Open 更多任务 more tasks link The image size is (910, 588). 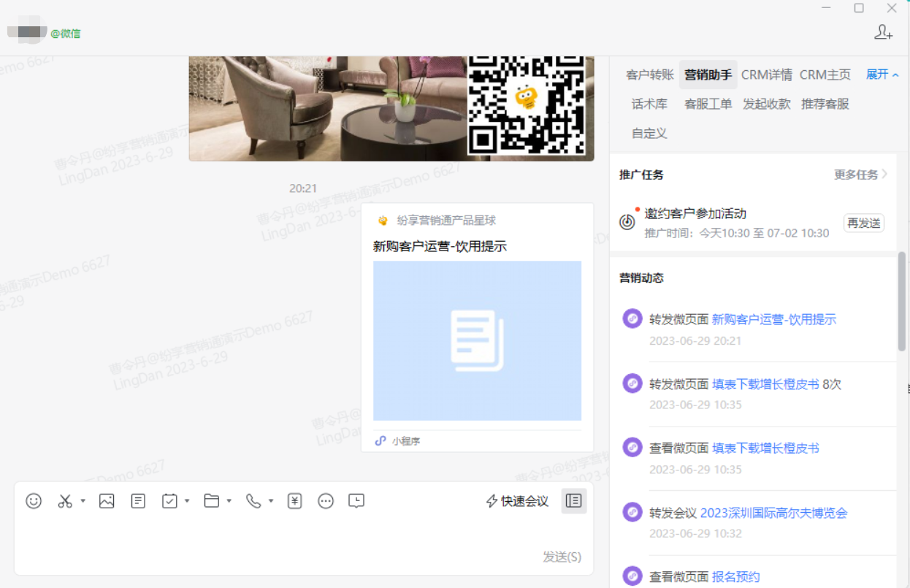click(x=861, y=175)
